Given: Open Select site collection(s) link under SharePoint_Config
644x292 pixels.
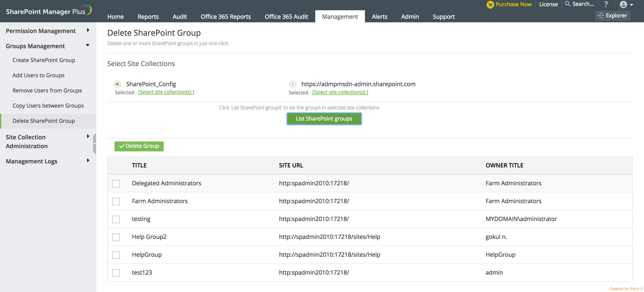Looking at the screenshot, I should tap(166, 92).
